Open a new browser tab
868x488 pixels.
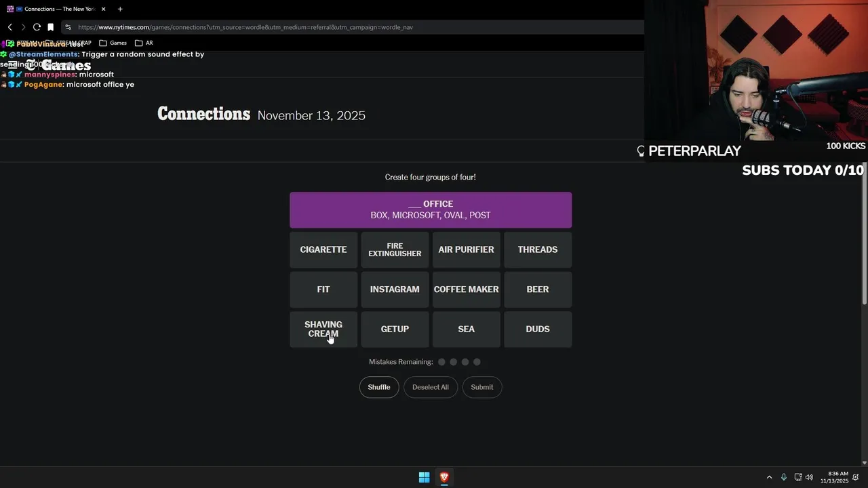pos(120,9)
